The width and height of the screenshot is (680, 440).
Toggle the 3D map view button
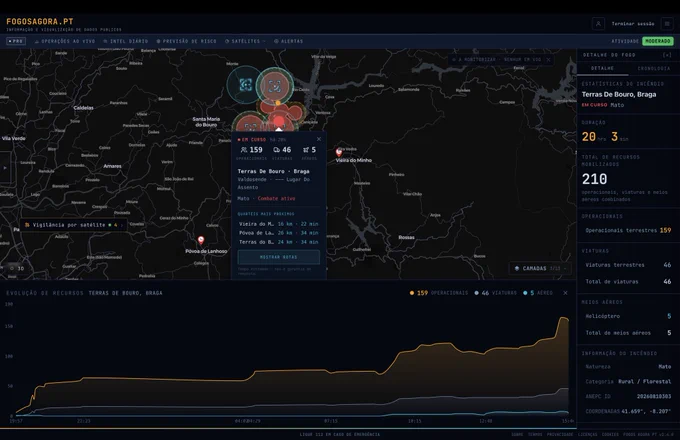click(x=17, y=268)
